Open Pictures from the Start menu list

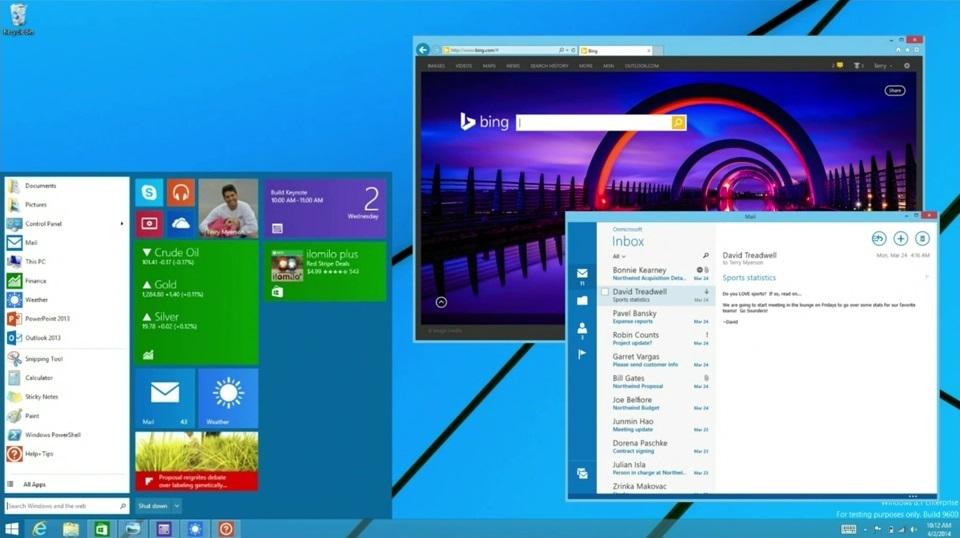[36, 204]
